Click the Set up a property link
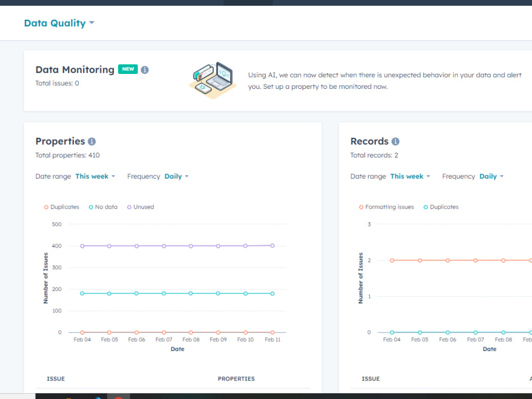Viewport: 532px width, 399px height. 289,86
